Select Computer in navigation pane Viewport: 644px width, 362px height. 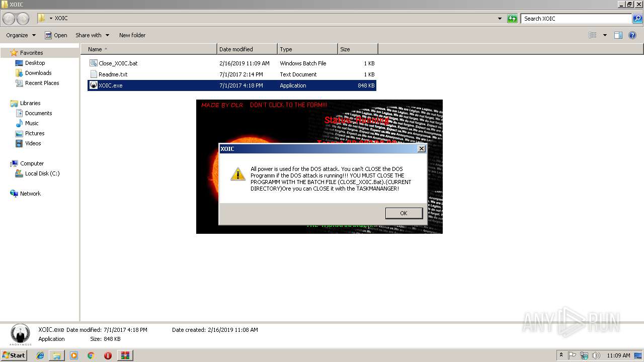coord(32,163)
